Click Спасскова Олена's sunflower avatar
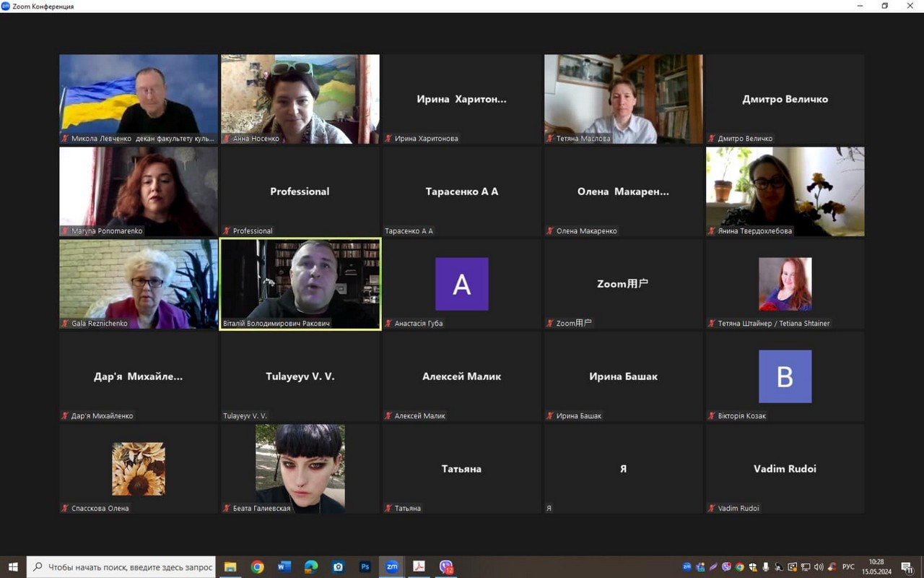The width and height of the screenshot is (924, 578). [139, 469]
